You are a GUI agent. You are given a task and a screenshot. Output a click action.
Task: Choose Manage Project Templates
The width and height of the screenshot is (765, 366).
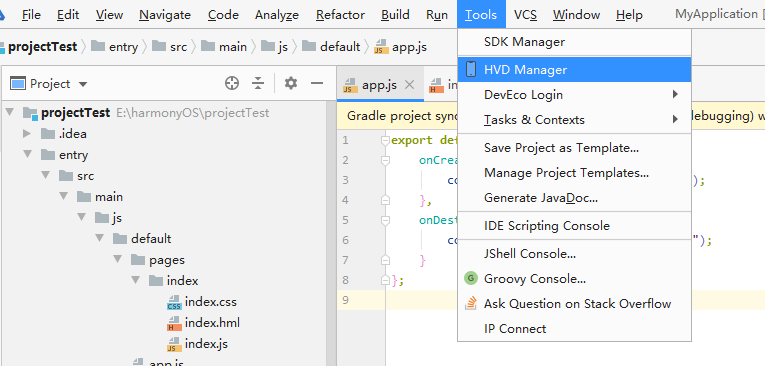tap(574, 173)
